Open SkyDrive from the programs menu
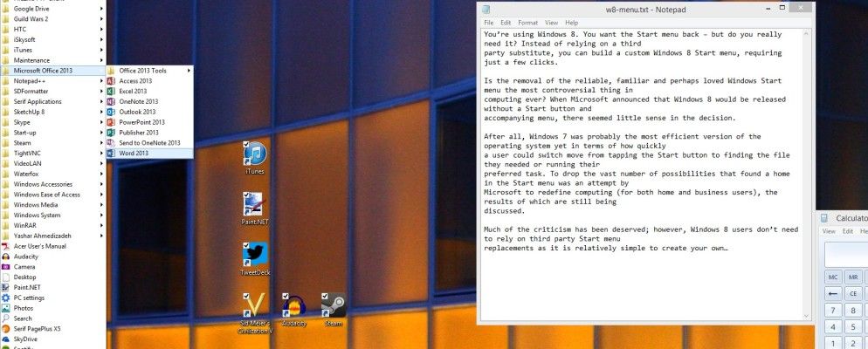The image size is (868, 349). click(52, 339)
